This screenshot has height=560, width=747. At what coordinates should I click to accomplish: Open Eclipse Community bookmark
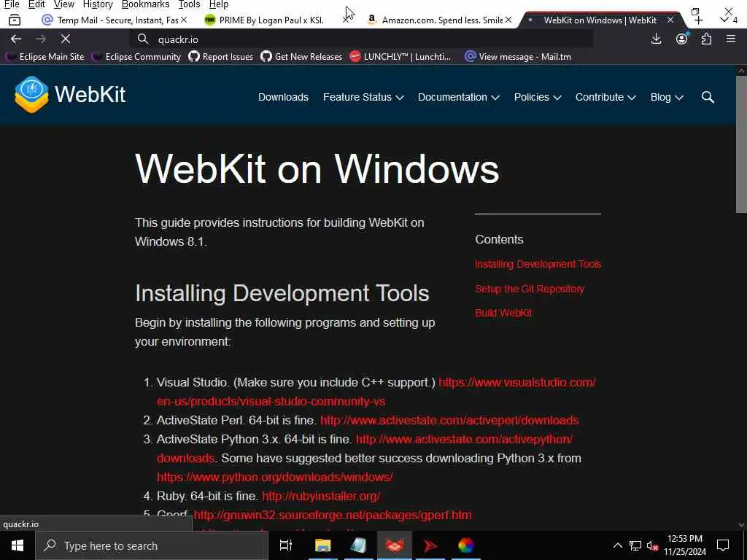point(136,57)
